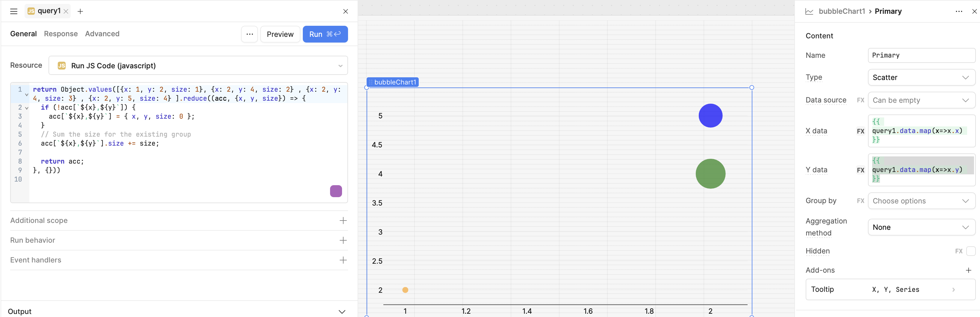This screenshot has height=317, width=980.
Task: Click bubbleChart1 breadcrumb in inspector
Action: 842,11
